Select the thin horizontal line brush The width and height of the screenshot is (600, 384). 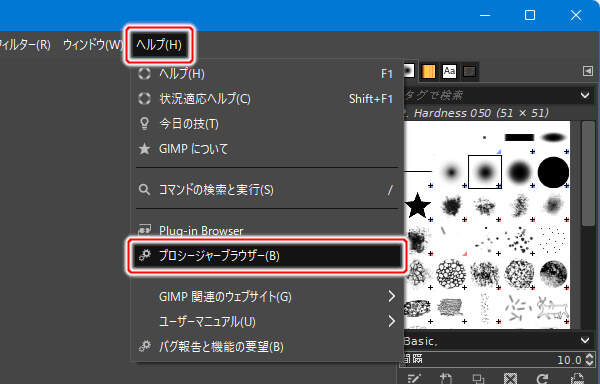pos(418,172)
